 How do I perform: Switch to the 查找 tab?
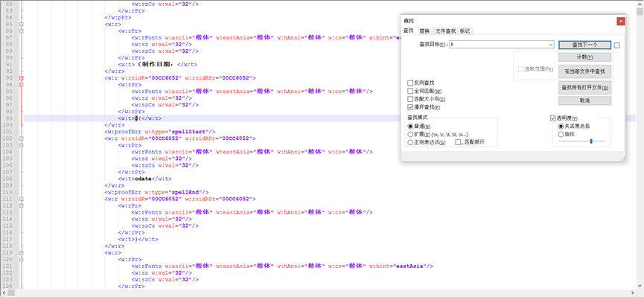coord(409,31)
